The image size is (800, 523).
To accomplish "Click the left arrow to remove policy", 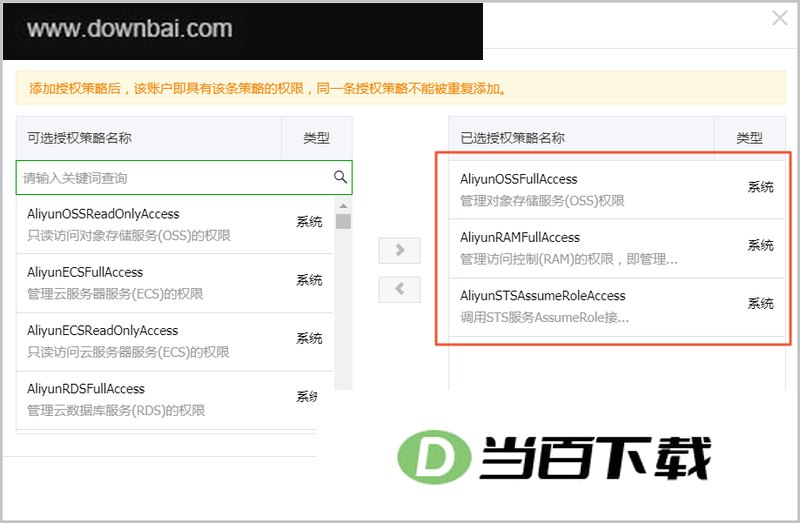I will (x=399, y=289).
